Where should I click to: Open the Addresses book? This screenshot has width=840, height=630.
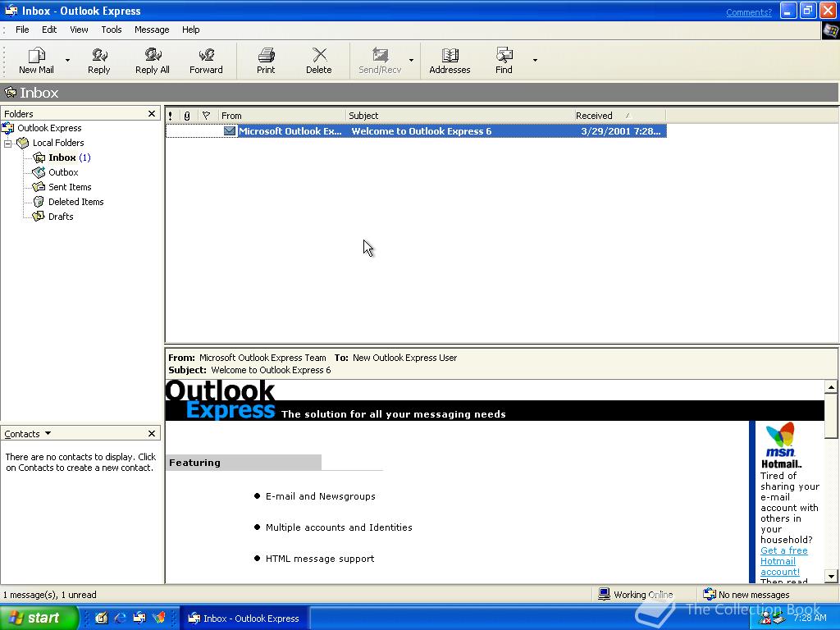tap(450, 61)
